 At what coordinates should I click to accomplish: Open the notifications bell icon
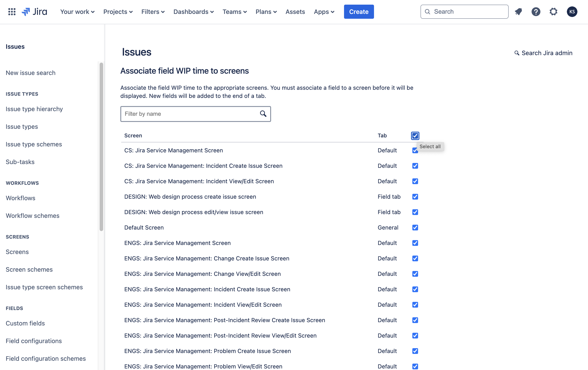[518, 12]
